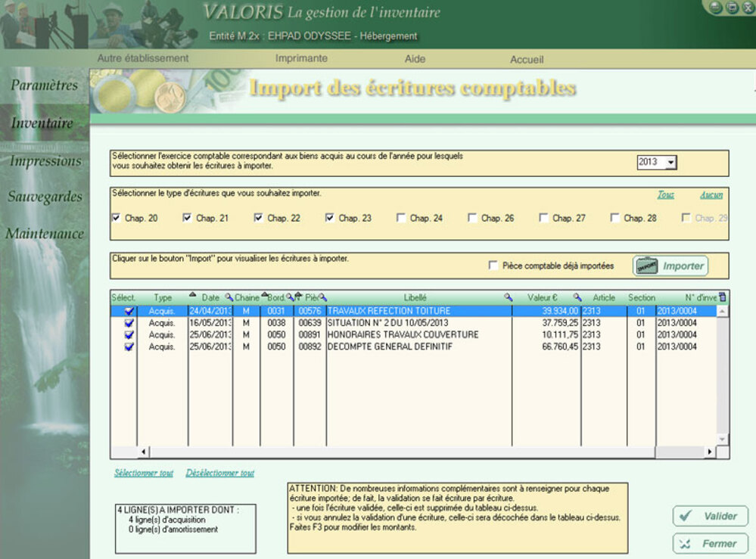Click the search icon in the Date column header

pos(229,298)
